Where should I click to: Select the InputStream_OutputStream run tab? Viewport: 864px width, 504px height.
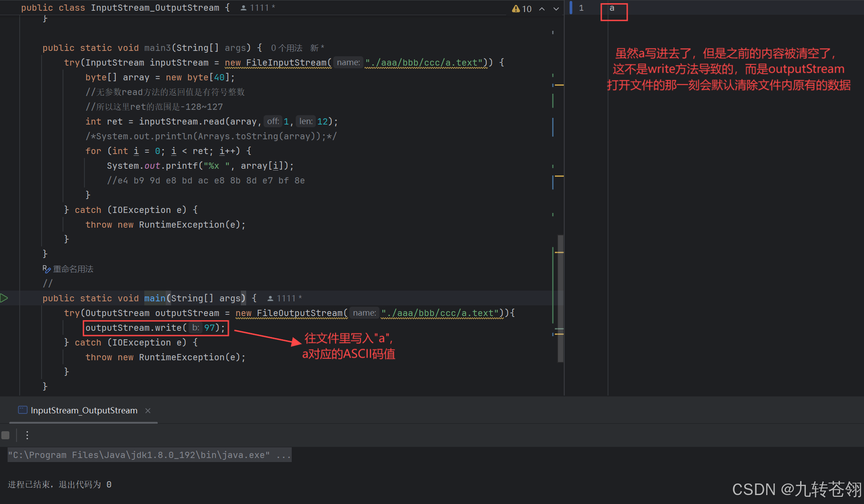84,411
